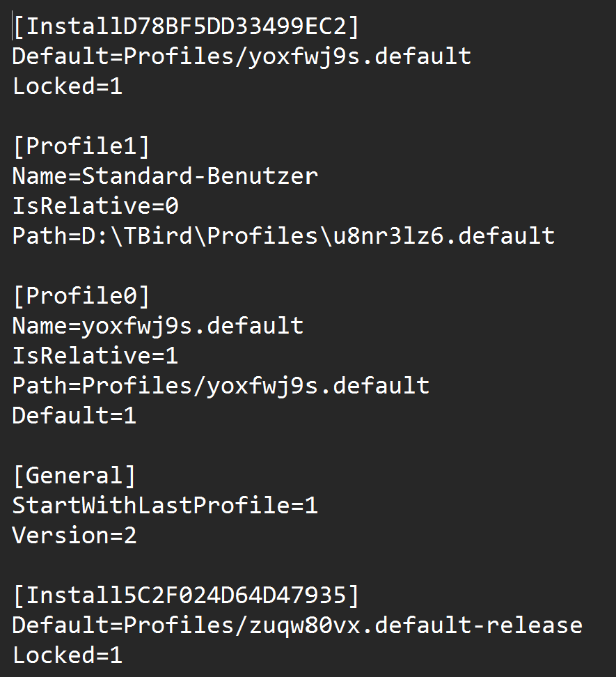The image size is (616, 677).
Task: Click u8nr3lz6.default in the Profile1 path
Action: point(436,236)
